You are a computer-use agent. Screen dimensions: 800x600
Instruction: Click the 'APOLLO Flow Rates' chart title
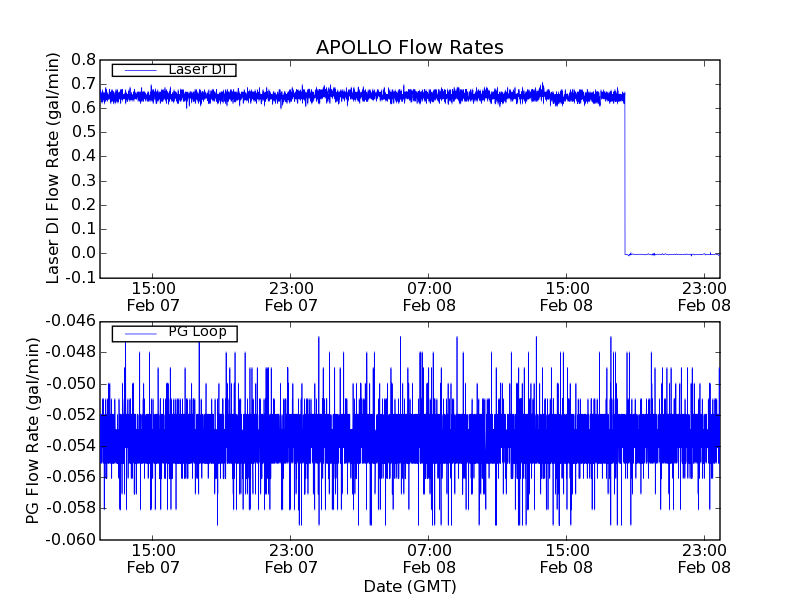[410, 47]
